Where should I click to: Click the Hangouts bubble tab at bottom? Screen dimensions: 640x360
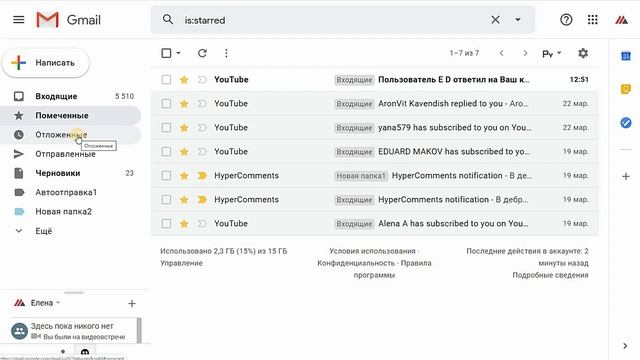coord(85,352)
